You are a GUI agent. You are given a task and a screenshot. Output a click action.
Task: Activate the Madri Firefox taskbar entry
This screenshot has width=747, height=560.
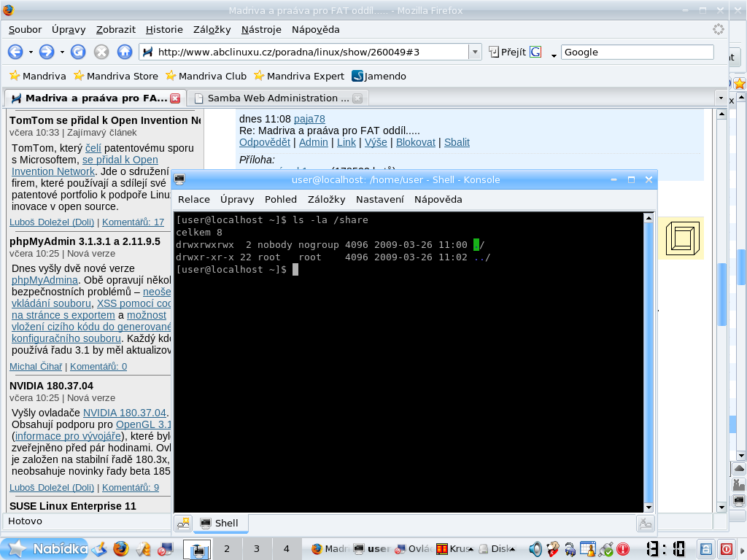[330, 548]
